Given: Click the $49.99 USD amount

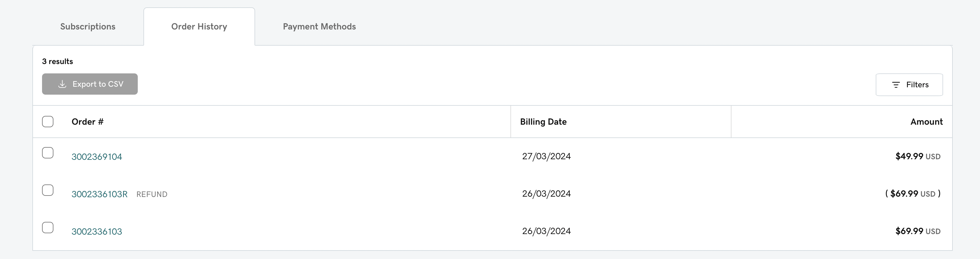Looking at the screenshot, I should click(x=918, y=156).
